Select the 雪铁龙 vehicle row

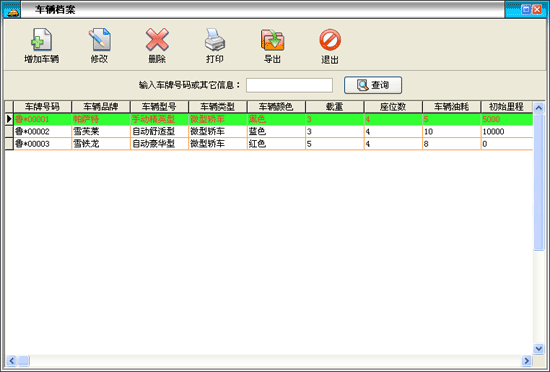point(269,144)
